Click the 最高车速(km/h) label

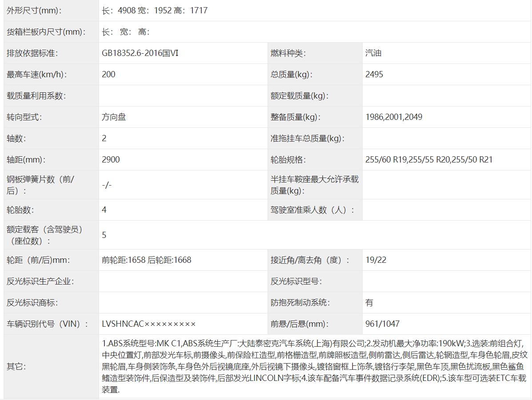(36, 75)
